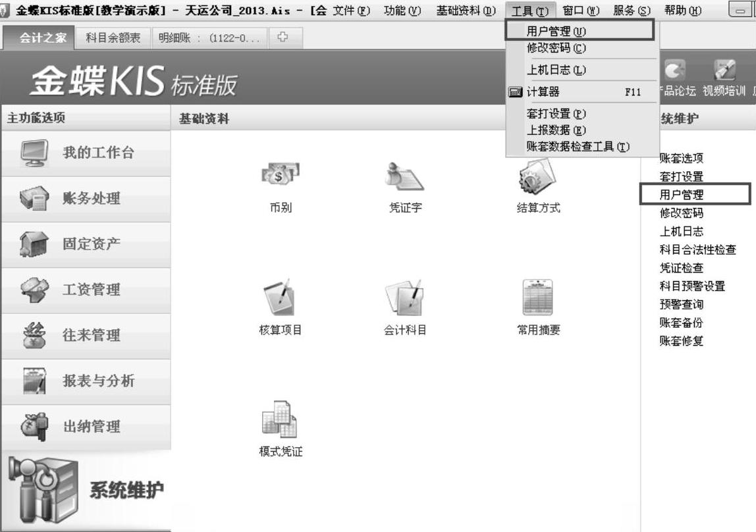This screenshot has width=756, height=532.
Task: Select 上报数据(E) in the 工具 menu
Action: point(582,130)
